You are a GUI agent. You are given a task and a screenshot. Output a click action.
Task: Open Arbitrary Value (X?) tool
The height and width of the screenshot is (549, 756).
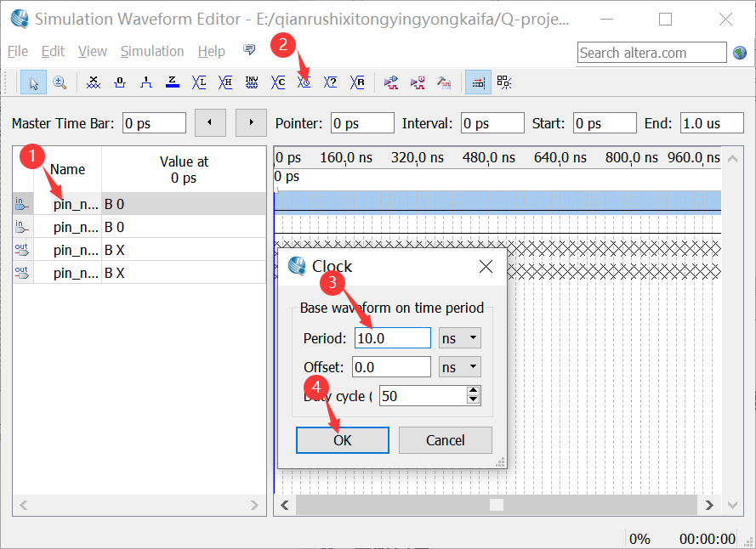[x=331, y=83]
